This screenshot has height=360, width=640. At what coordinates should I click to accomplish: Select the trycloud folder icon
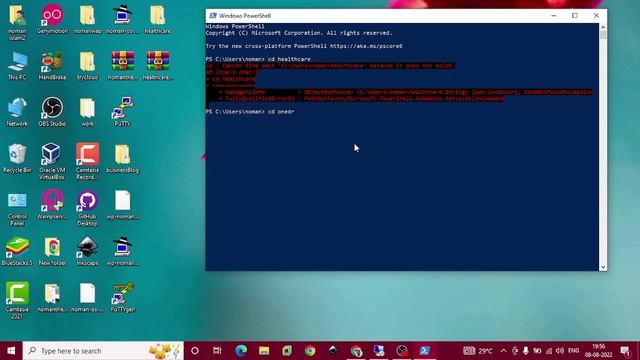coord(87,66)
